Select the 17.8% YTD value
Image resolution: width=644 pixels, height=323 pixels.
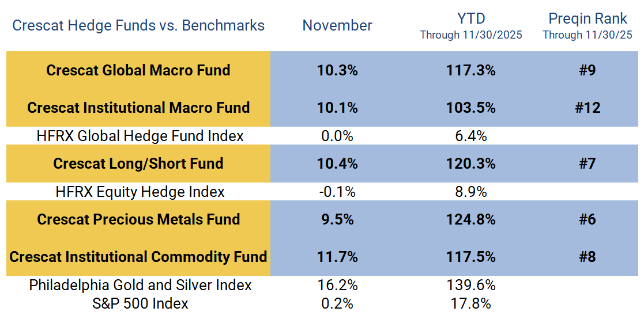pyautogui.click(x=470, y=303)
